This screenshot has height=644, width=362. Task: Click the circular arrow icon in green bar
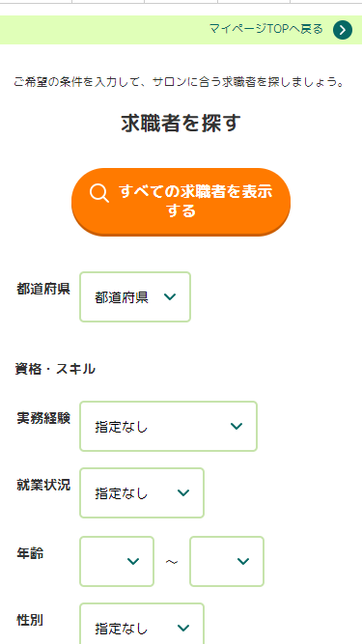click(x=343, y=30)
